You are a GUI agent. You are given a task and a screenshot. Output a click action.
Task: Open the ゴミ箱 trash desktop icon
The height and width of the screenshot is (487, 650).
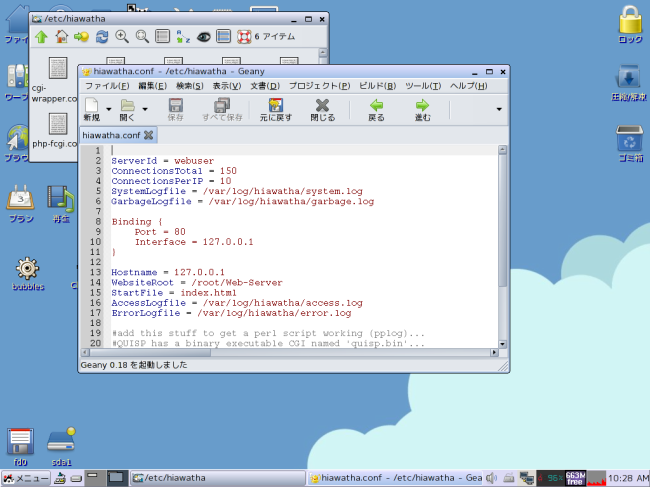630,138
